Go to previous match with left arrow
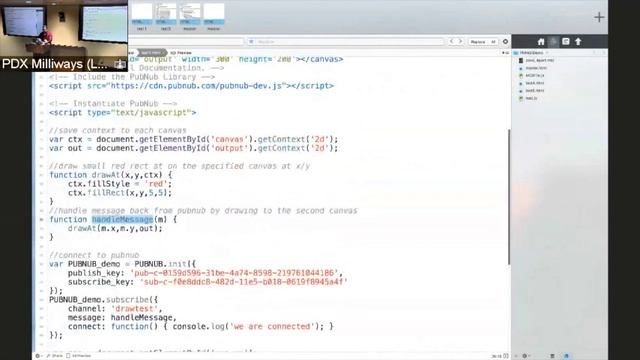This screenshot has width=640, height=360. (451, 41)
